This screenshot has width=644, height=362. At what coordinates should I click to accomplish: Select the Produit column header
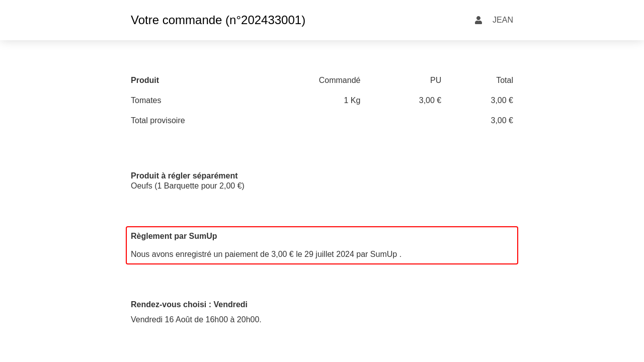tap(145, 80)
